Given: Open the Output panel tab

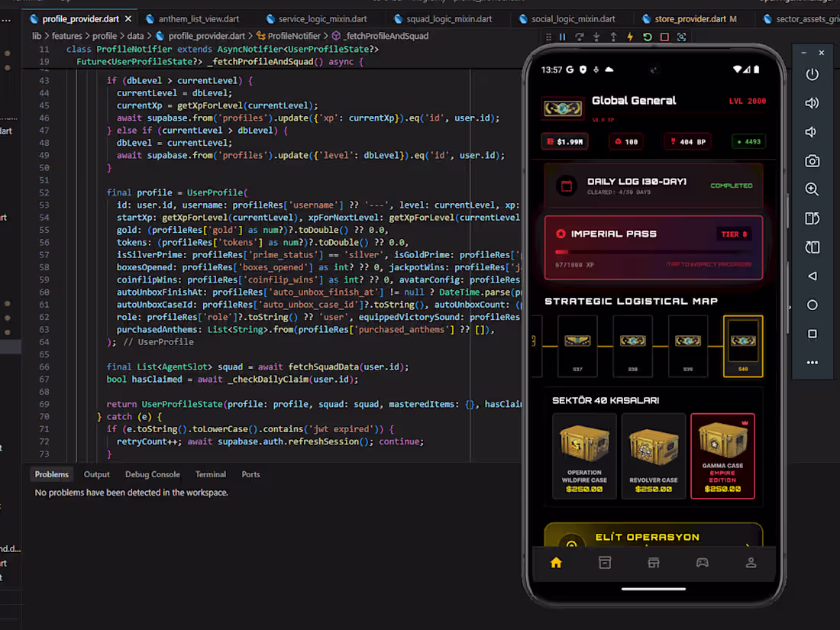Looking at the screenshot, I should (96, 475).
